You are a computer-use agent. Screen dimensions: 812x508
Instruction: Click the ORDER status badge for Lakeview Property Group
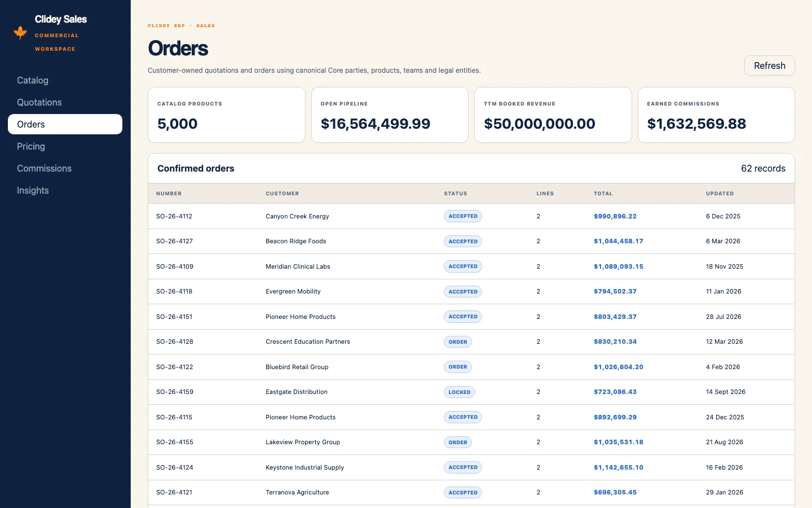click(x=458, y=443)
